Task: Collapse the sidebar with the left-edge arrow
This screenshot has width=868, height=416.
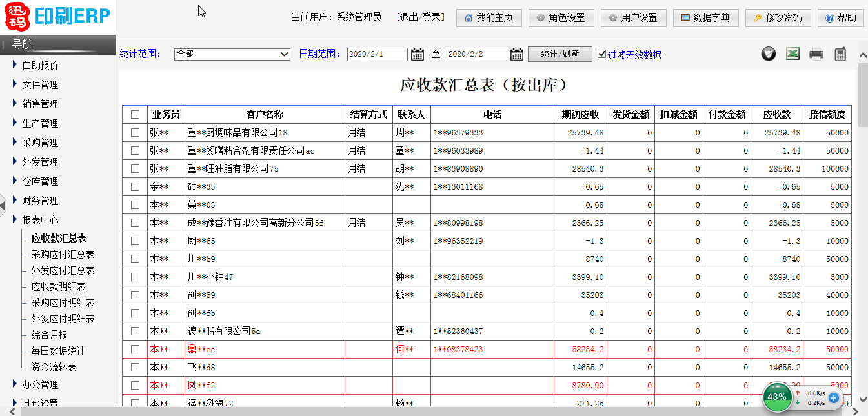Action: (3, 205)
